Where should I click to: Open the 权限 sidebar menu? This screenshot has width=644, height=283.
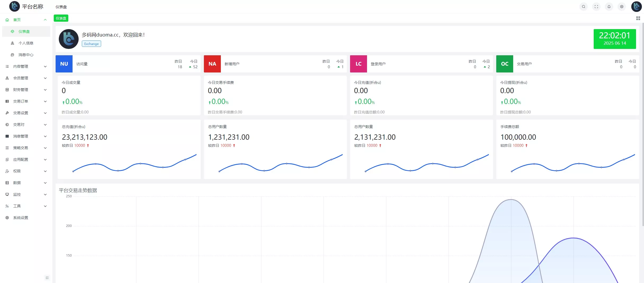26,171
